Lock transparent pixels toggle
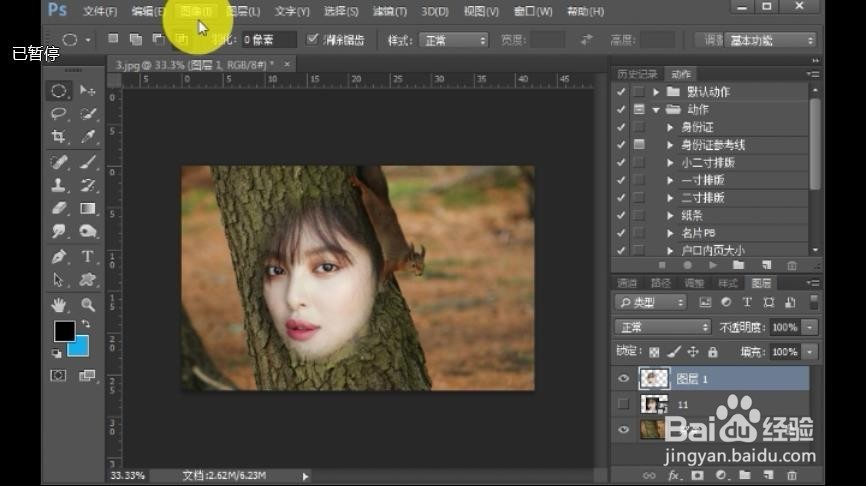Image resolution: width=866 pixels, height=486 pixels. pyautogui.click(x=654, y=352)
